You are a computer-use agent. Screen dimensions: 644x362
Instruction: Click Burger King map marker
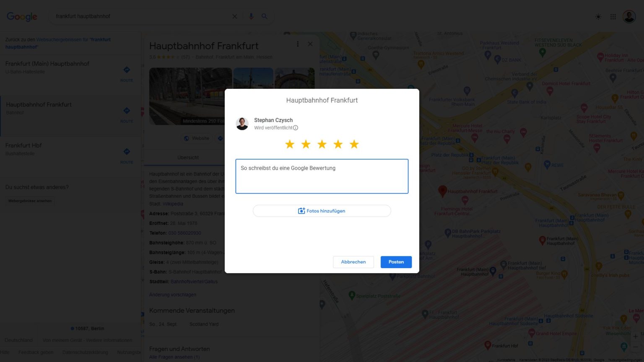click(x=564, y=274)
